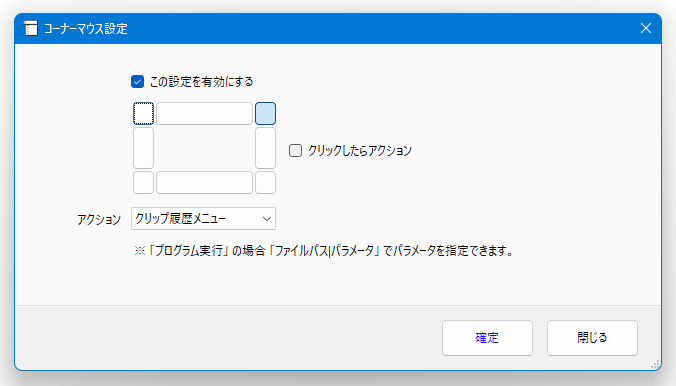Click the クリップ履歴メニュー combo box text
Viewport: 676px width, 386px height.
point(180,219)
